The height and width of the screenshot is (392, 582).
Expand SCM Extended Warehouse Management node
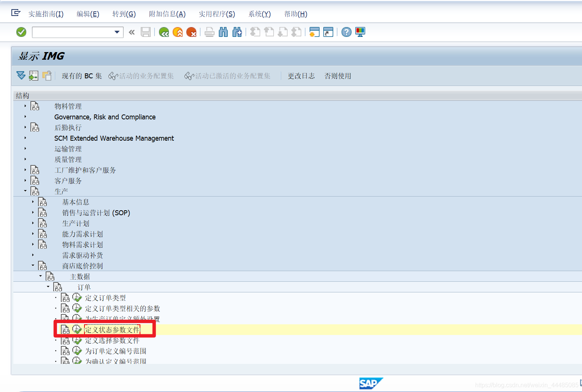pos(25,138)
